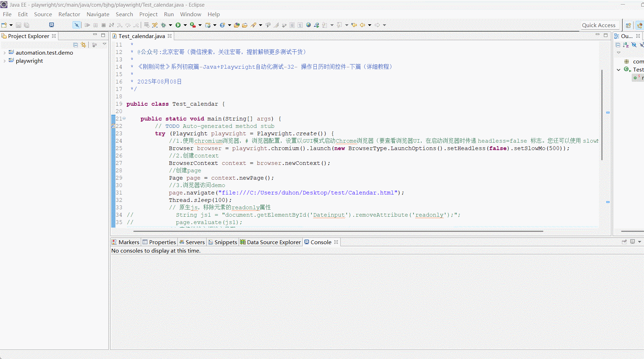
Task: Open the Refactor menu
Action: tap(69, 14)
